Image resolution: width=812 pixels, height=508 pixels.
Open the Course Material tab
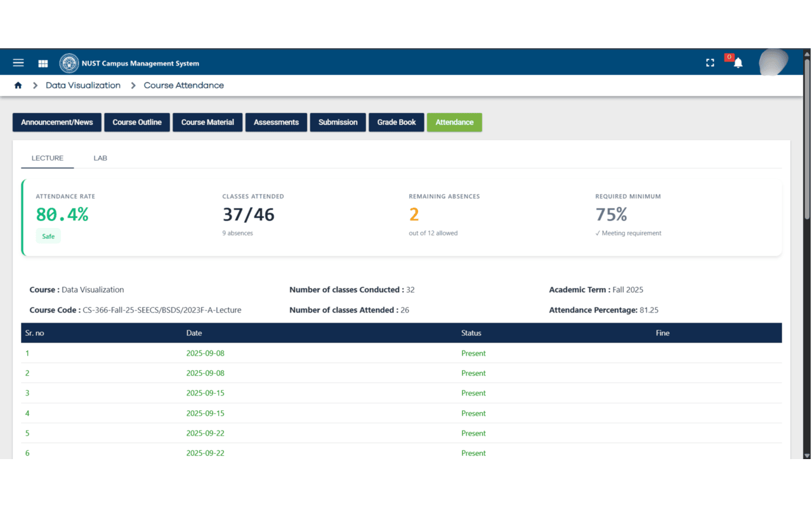207,123
